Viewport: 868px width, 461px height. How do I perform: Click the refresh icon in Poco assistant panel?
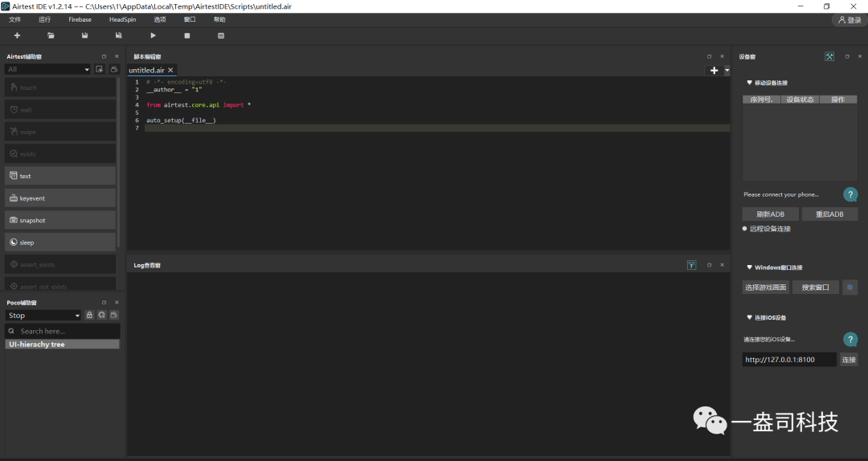coord(102,315)
